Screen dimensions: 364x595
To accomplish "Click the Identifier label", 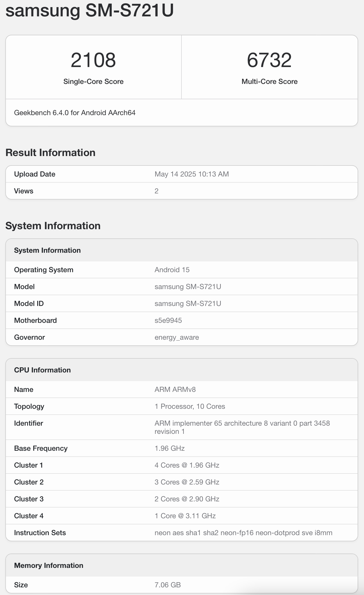I will (28, 423).
